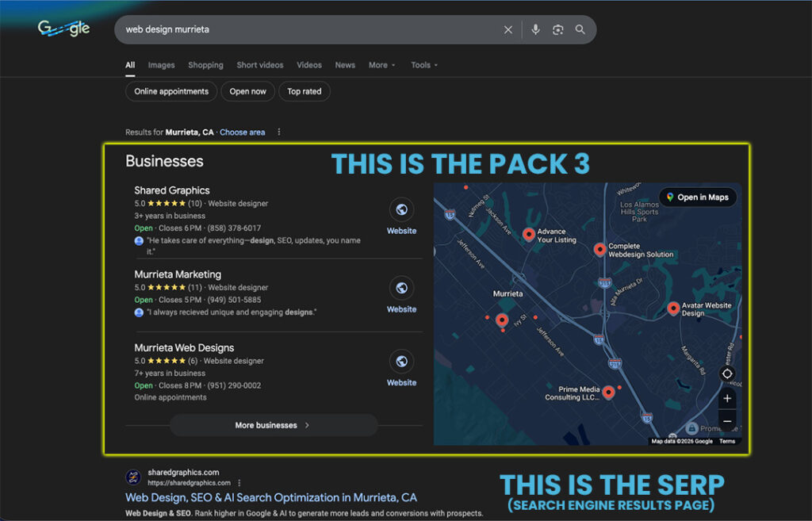Screen dimensions: 812x521
Task: Zoom out on the map with the minus icon
Action: click(727, 421)
